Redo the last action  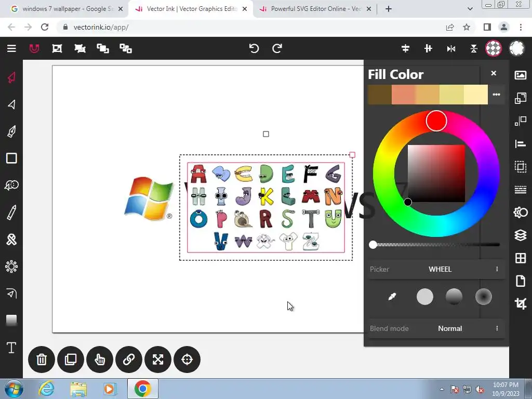[277, 48]
